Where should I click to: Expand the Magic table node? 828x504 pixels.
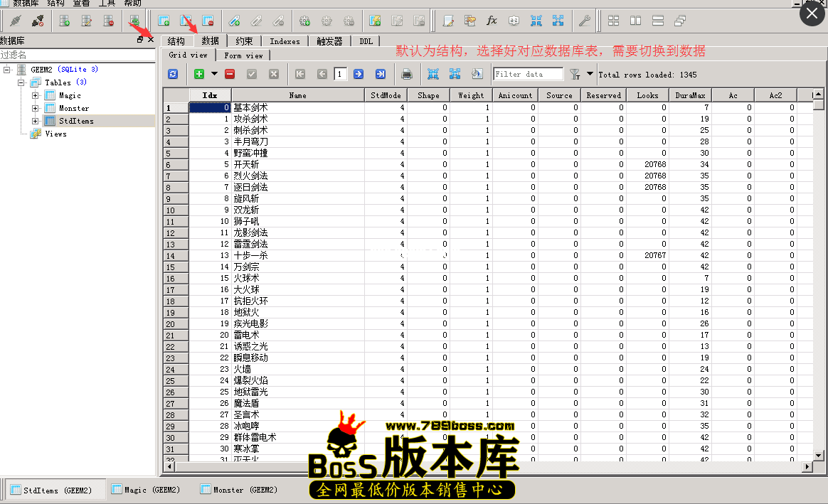point(35,95)
